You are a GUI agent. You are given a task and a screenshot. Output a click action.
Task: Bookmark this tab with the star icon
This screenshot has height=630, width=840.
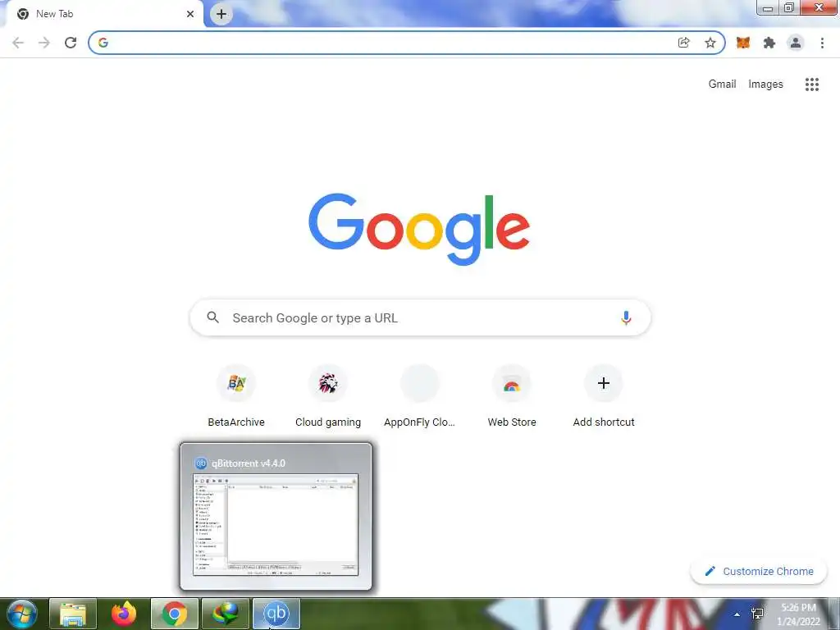(710, 43)
